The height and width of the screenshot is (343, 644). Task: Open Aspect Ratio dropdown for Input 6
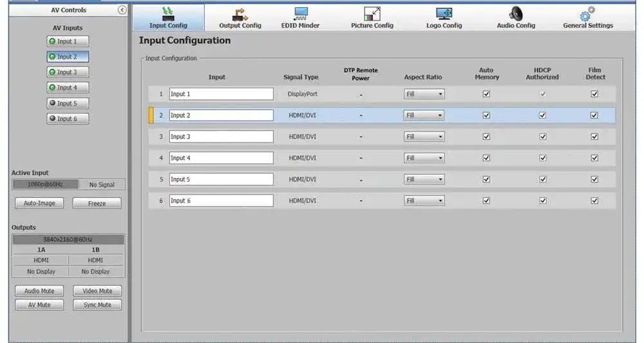tap(424, 201)
